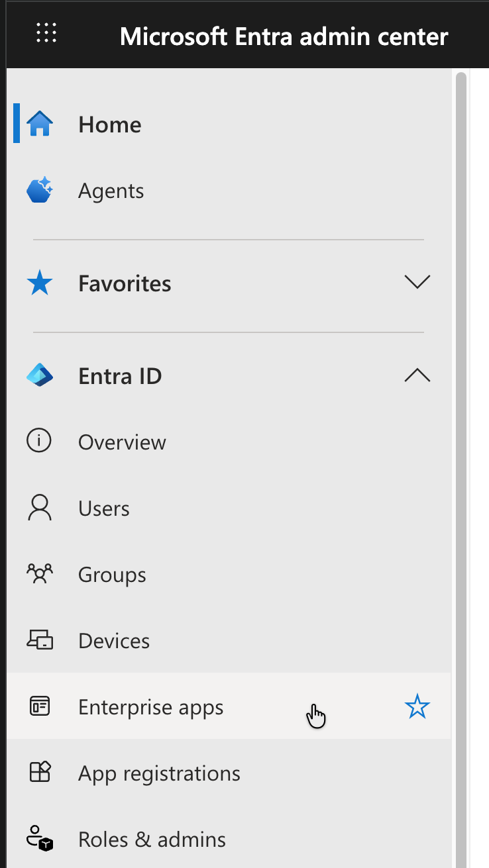489x868 pixels.
Task: Go to the Users page
Action: tap(104, 508)
